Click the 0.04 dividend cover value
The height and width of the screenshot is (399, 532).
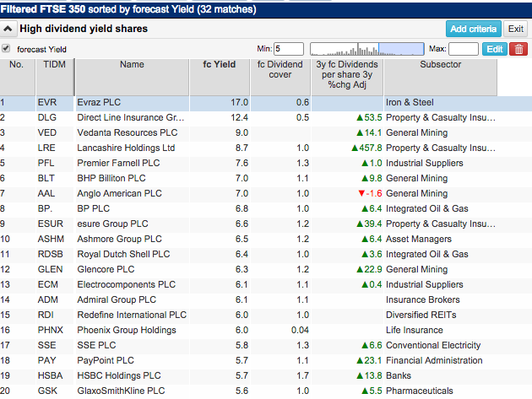300,330
